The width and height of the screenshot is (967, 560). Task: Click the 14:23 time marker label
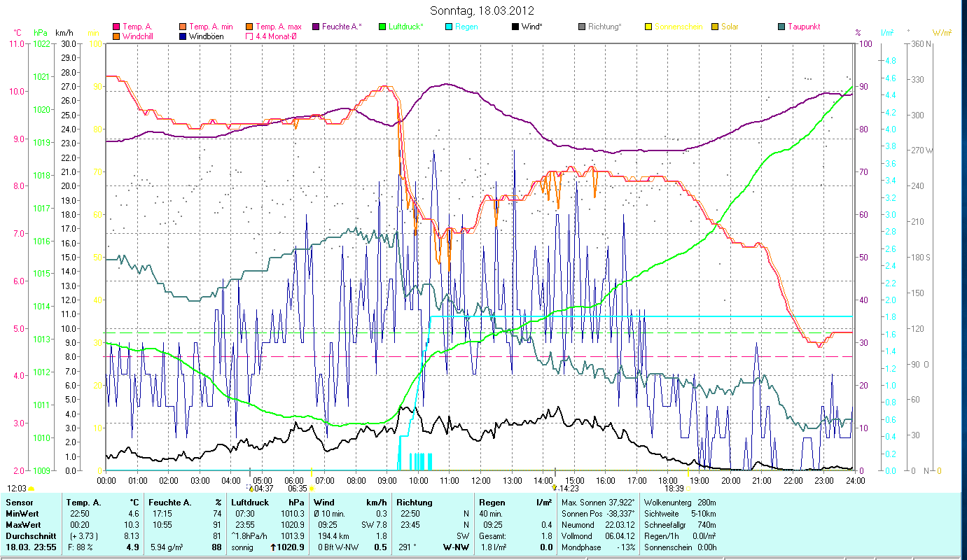click(x=569, y=488)
